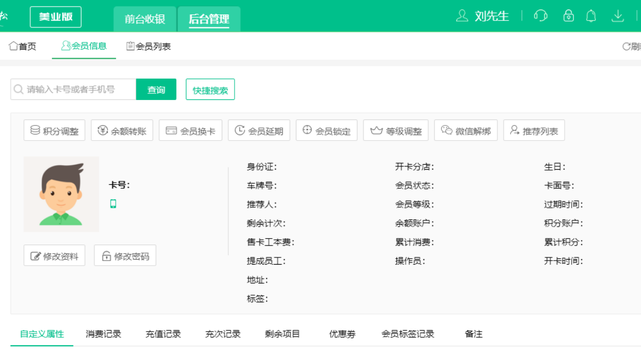Click 会员换卡 card replacement button
This screenshot has height=364, width=641.
click(190, 131)
